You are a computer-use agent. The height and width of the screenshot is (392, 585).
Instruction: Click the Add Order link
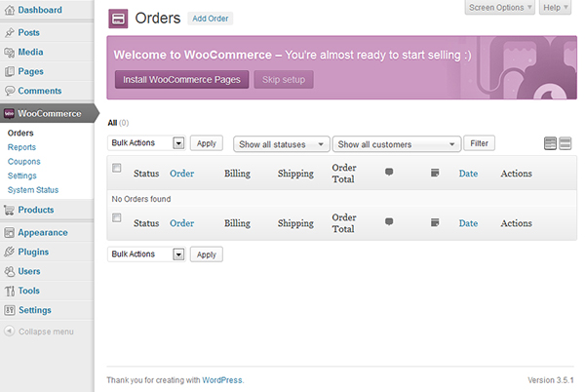[x=212, y=19]
